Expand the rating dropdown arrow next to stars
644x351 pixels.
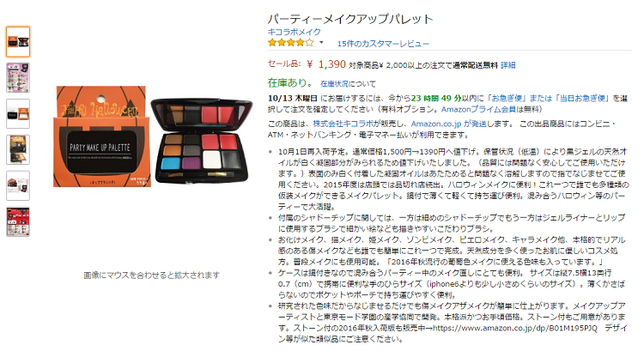tap(321, 43)
